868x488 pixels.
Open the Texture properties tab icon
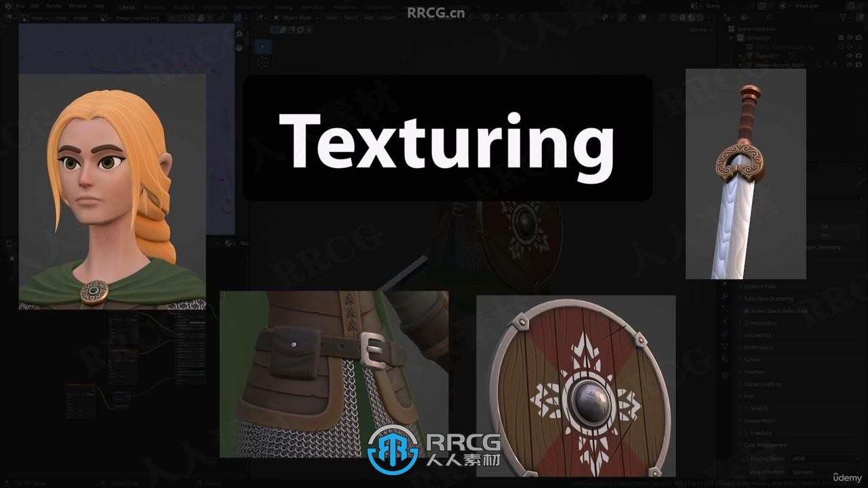click(x=724, y=374)
